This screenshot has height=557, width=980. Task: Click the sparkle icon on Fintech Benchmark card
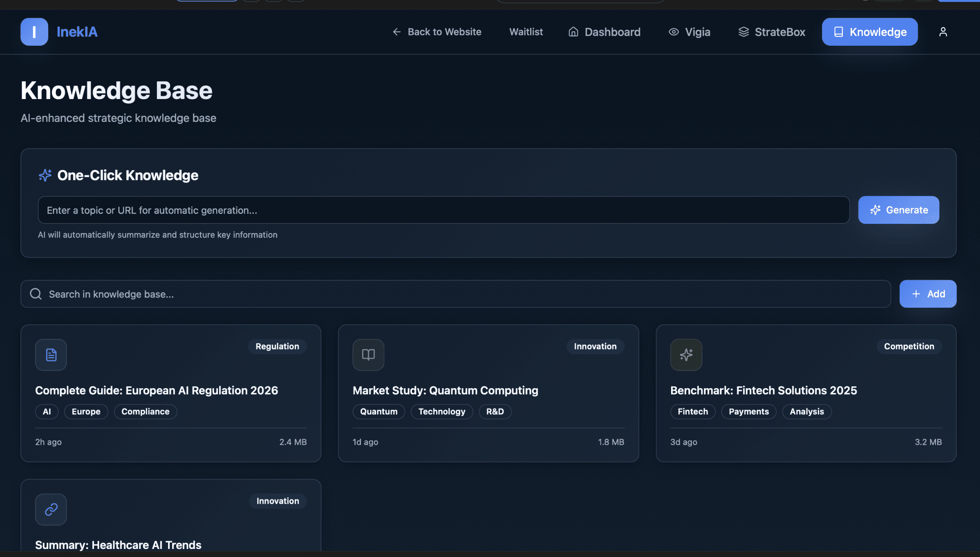click(686, 355)
